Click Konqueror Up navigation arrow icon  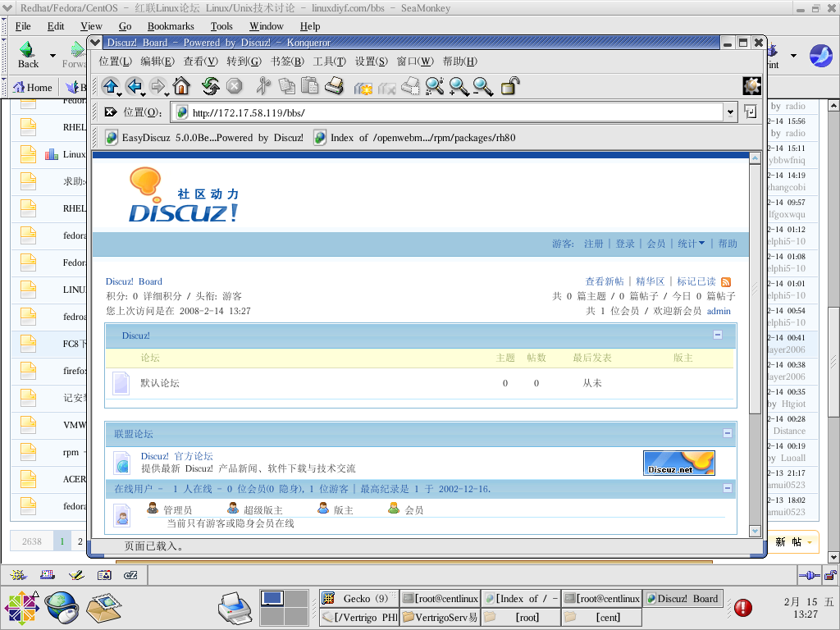(x=111, y=85)
